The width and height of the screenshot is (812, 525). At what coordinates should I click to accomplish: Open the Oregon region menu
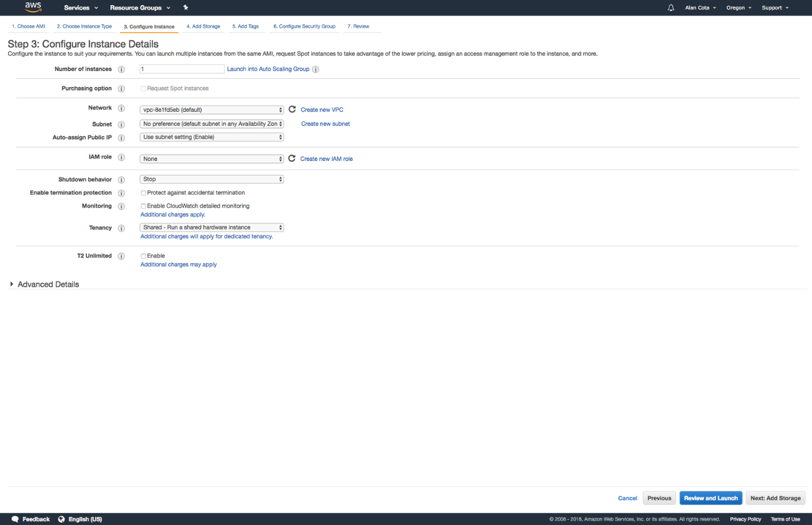[738, 8]
